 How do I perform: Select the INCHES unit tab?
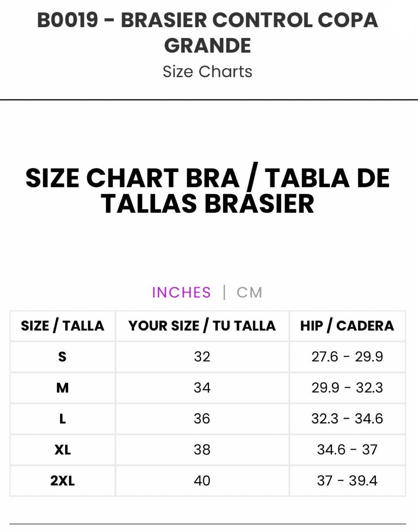(x=181, y=292)
